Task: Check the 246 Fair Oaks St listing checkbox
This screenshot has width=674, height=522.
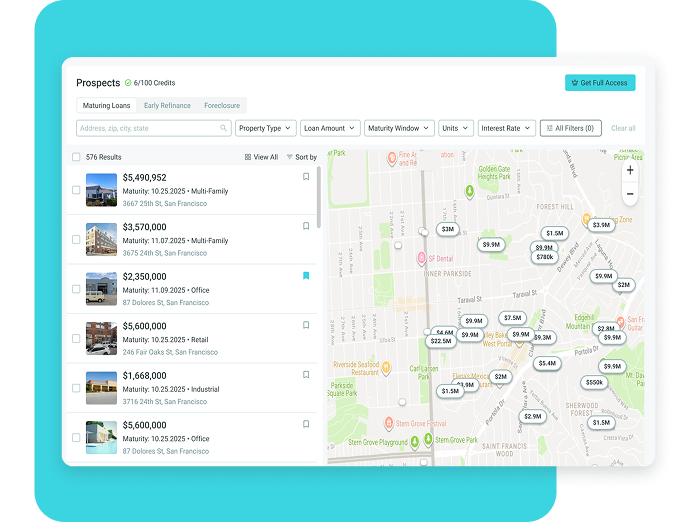Action: [x=76, y=339]
